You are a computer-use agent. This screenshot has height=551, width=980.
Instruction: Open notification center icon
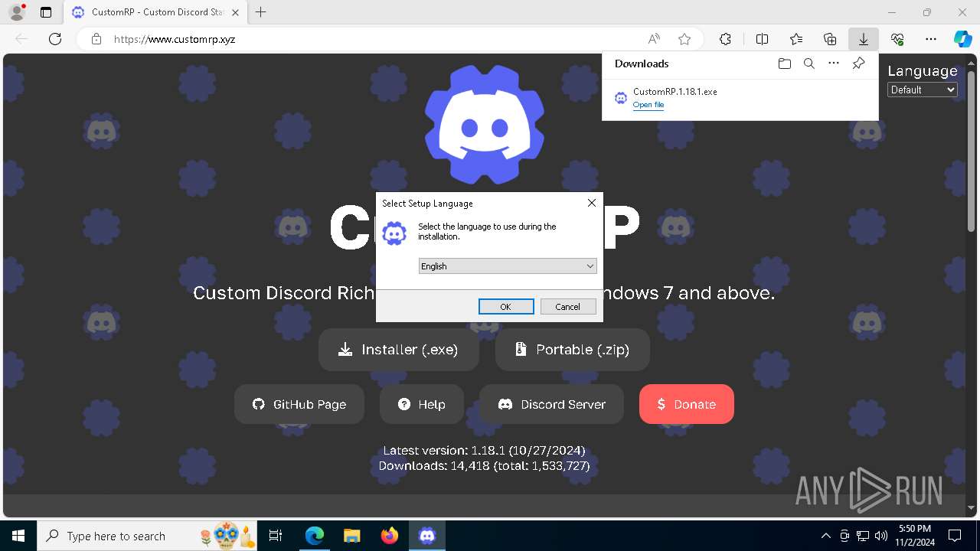(955, 536)
